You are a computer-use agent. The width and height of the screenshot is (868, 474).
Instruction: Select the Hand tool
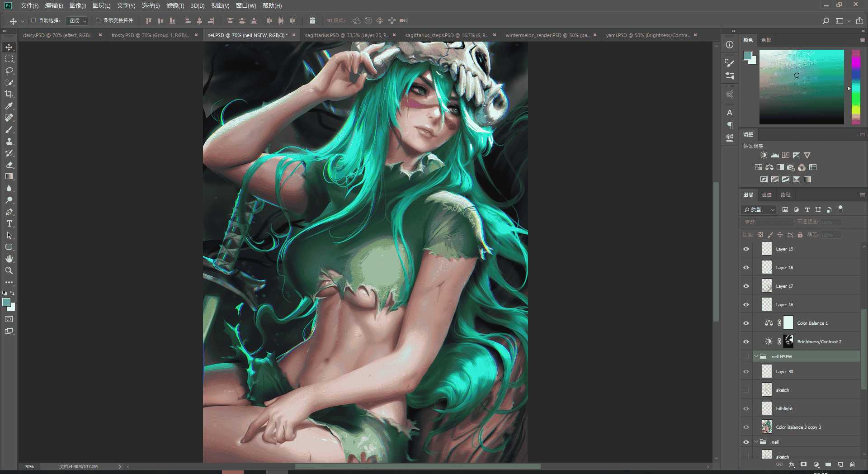pyautogui.click(x=9, y=259)
